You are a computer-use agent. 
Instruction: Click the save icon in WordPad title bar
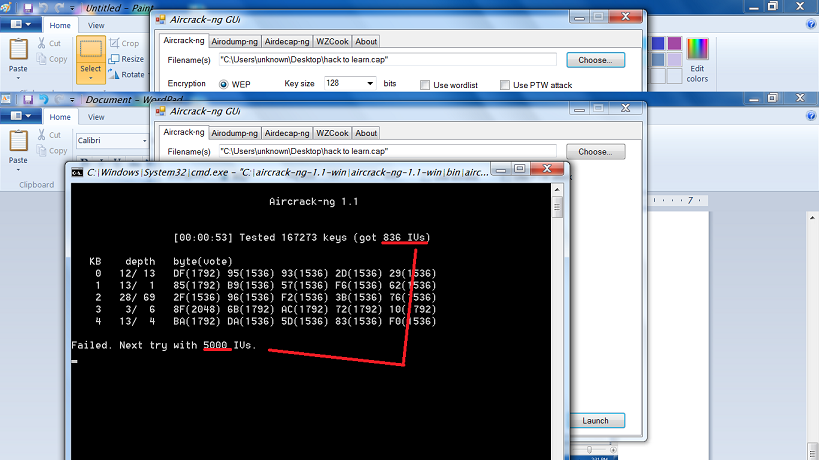click(28, 99)
